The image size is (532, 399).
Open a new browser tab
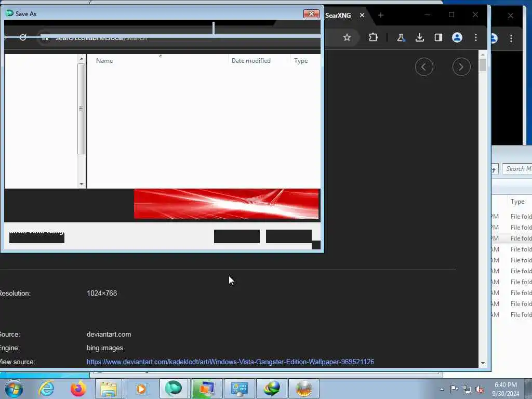(381, 15)
